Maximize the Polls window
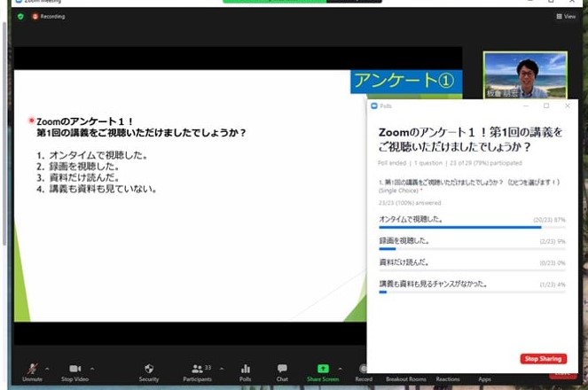This screenshot has height=390, width=588. pyautogui.click(x=546, y=106)
